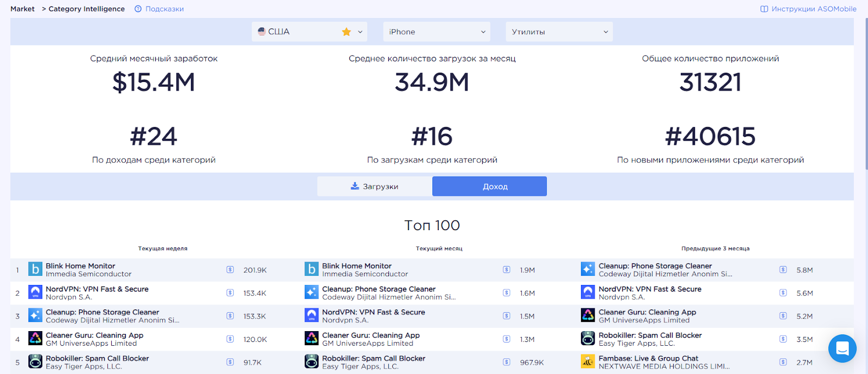Click Cleanup app icon in current week column
Image resolution: width=868 pixels, height=374 pixels.
point(35,315)
